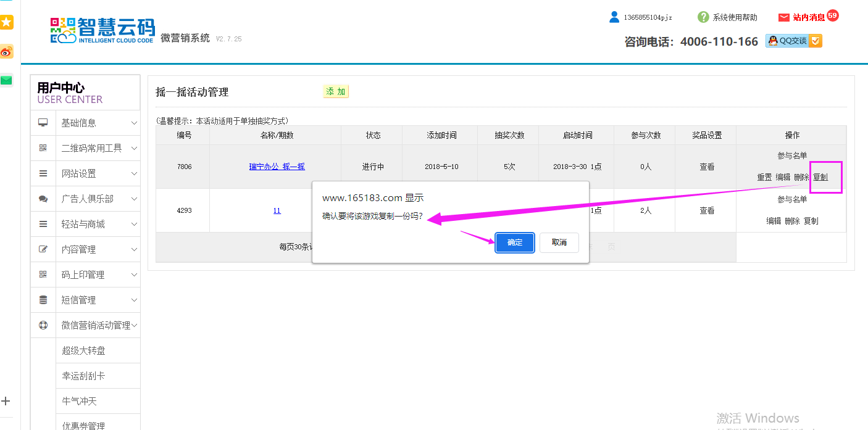Open the 幸运刮刮卡 submenu item
This screenshot has width=868, height=430.
84,376
